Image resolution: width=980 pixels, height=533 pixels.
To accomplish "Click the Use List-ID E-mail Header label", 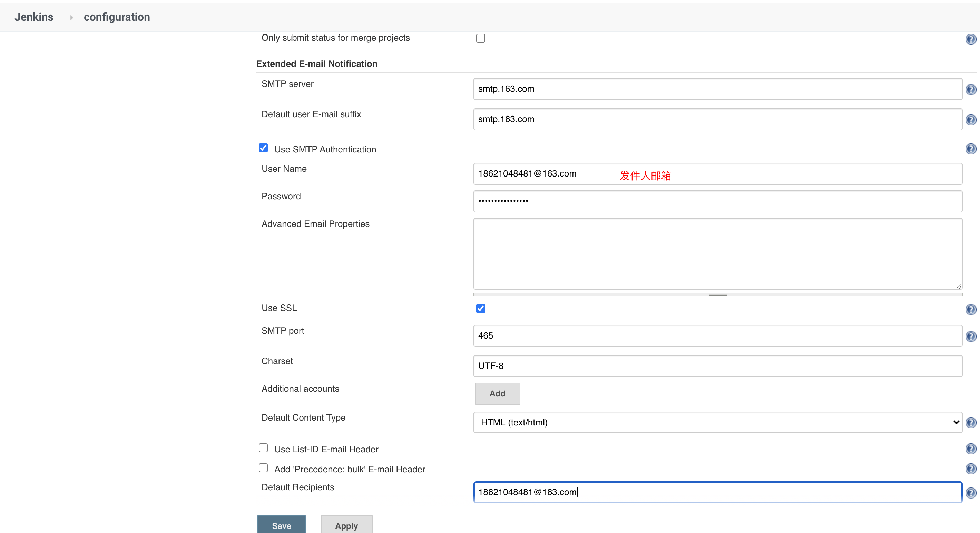I will tap(326, 449).
